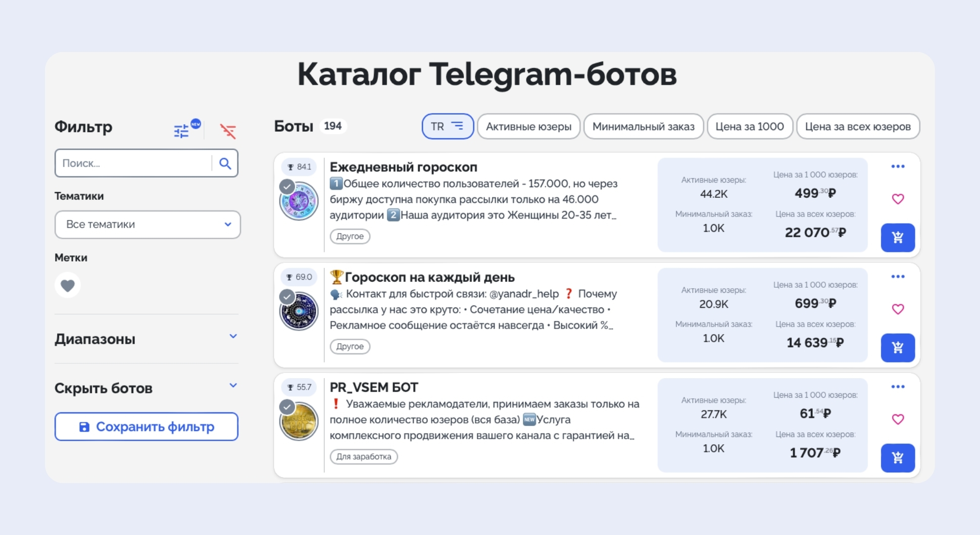980x535 pixels.
Task: Add Ежедневный гороскоп to cart
Action: (897, 238)
